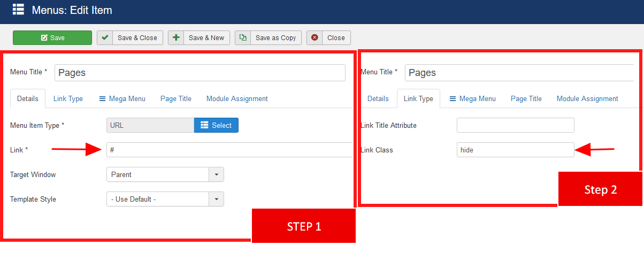The height and width of the screenshot is (276, 644).
Task: Click the menus grid icon in header
Action: click(x=18, y=10)
